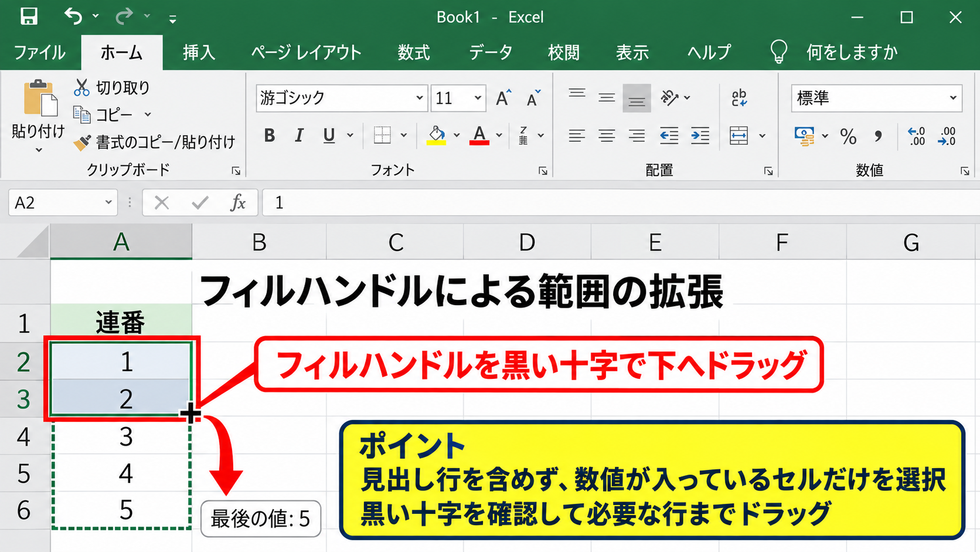
Task: Click the Undo arrow icon
Action: [73, 16]
